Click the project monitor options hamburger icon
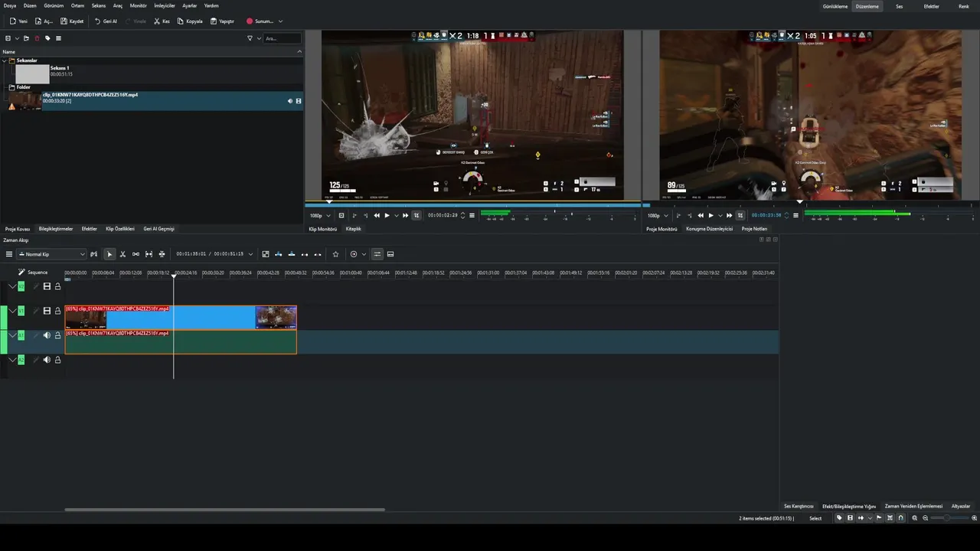The image size is (980, 551). coord(795,216)
